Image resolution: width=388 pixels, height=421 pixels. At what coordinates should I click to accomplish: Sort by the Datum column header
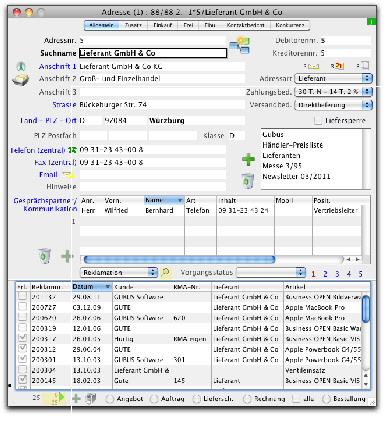92,287
